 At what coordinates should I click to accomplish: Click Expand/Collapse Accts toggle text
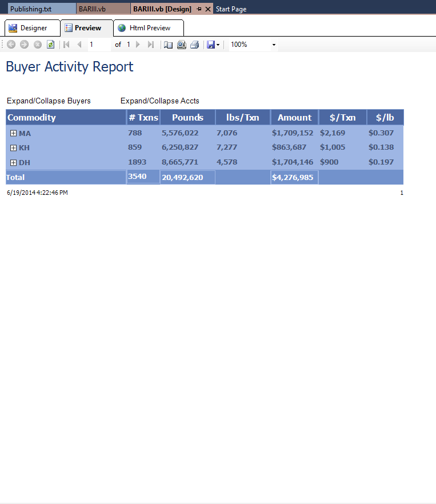click(x=160, y=101)
